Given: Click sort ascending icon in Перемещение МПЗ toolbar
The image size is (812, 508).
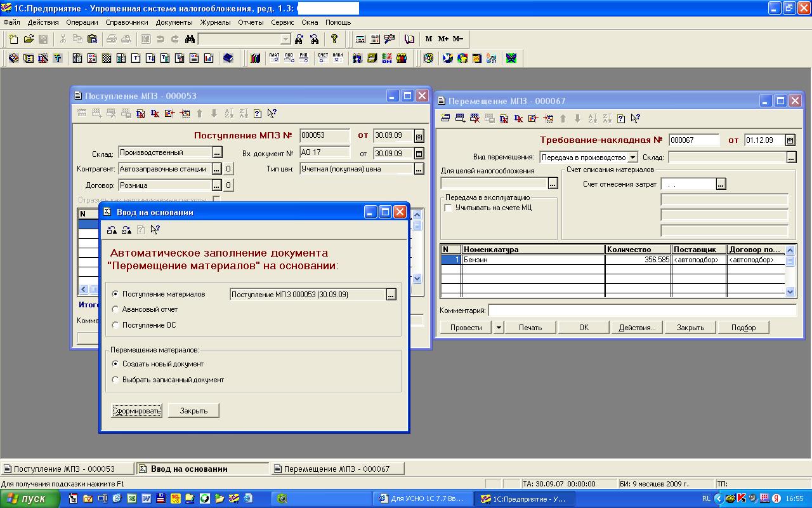Looking at the screenshot, I should click(593, 118).
